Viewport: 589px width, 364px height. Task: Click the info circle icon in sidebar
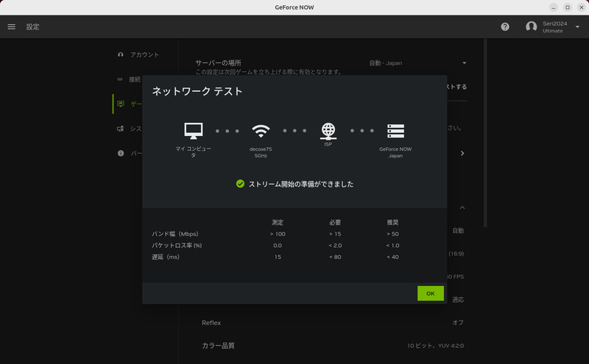click(121, 153)
